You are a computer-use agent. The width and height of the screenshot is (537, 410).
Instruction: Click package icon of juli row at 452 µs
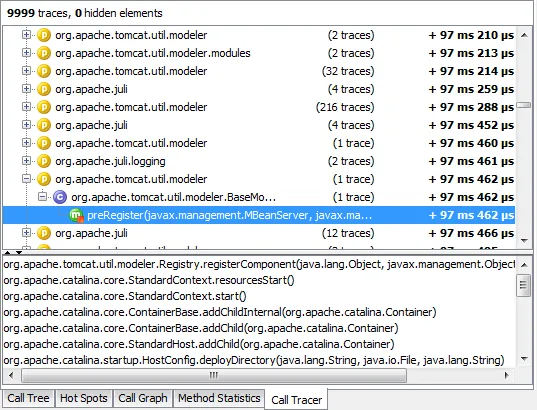pos(44,125)
